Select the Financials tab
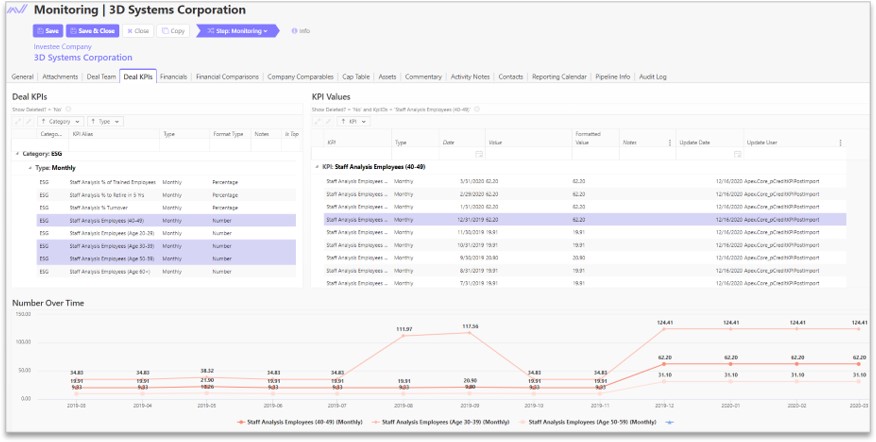Screen dimensions: 876x442 coord(173,77)
